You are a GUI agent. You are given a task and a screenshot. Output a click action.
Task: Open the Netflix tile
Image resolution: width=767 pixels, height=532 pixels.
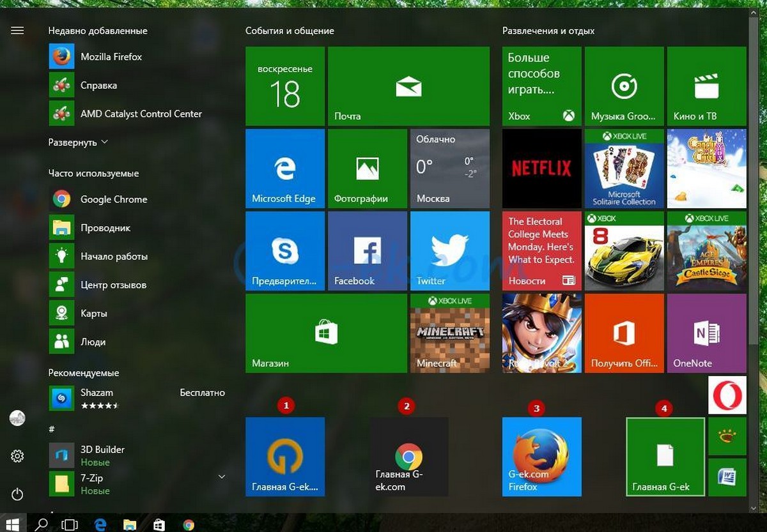(x=541, y=169)
